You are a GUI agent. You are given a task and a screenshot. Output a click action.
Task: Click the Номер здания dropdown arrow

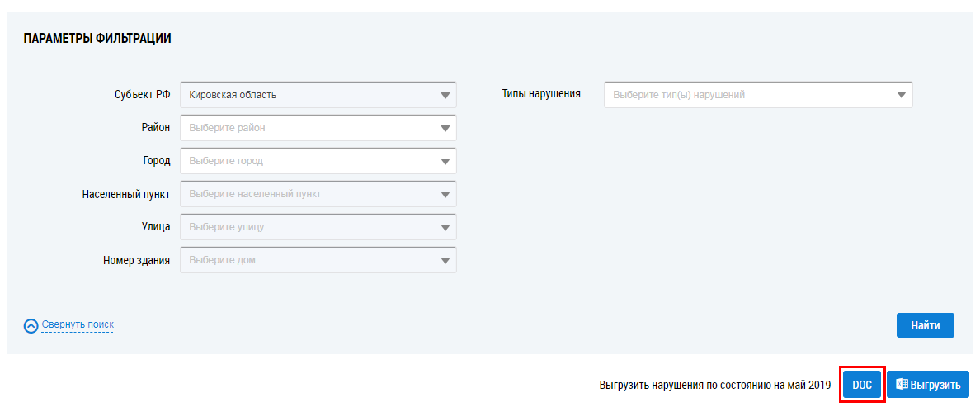[x=445, y=260]
